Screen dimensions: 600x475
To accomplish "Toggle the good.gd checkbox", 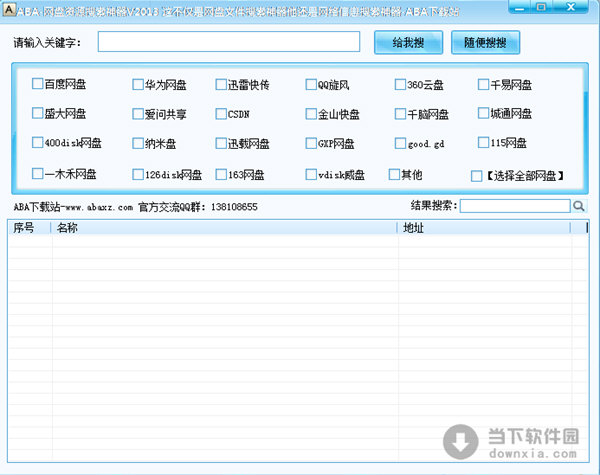I will [400, 142].
